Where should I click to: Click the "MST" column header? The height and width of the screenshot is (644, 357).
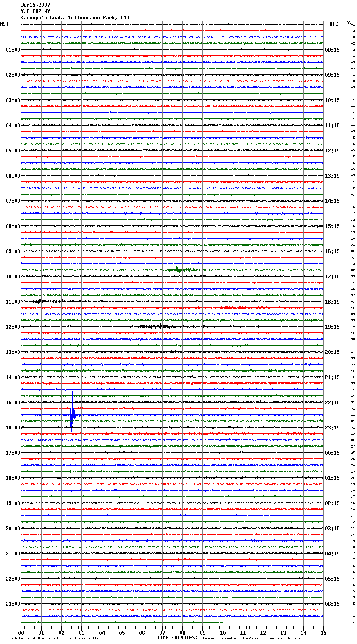pyautogui.click(x=4, y=24)
